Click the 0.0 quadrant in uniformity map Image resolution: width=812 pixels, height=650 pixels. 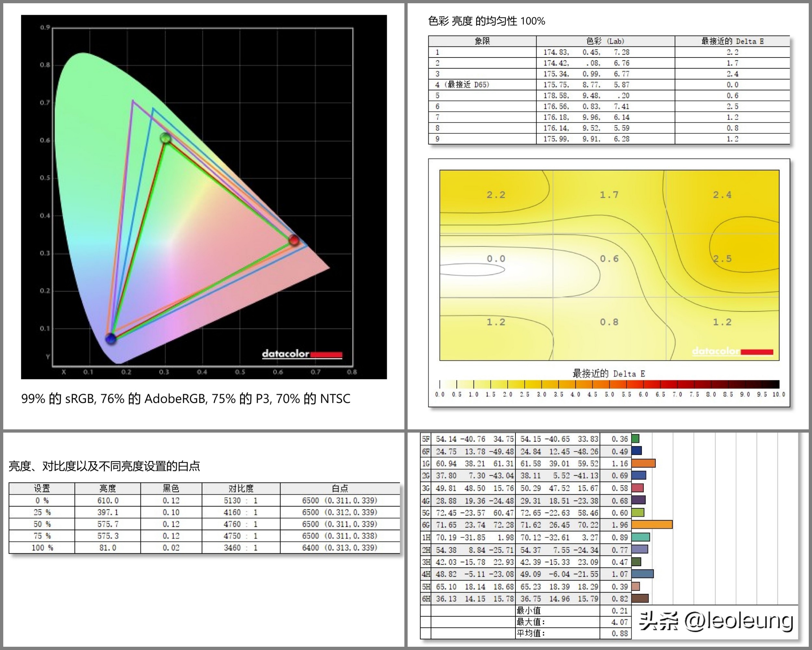tap(496, 258)
